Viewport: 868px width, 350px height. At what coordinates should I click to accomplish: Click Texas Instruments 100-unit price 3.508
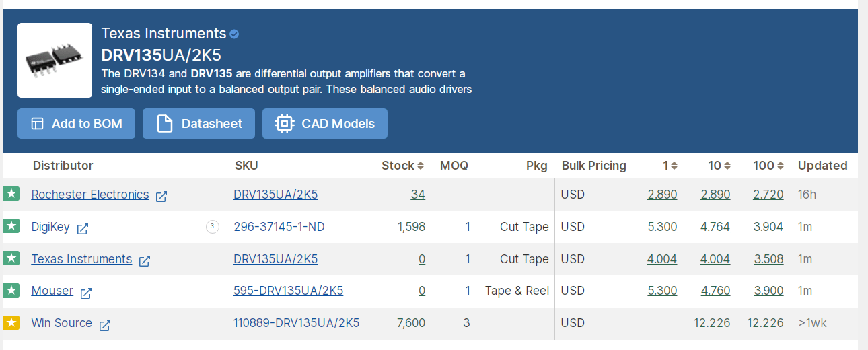[x=768, y=259]
